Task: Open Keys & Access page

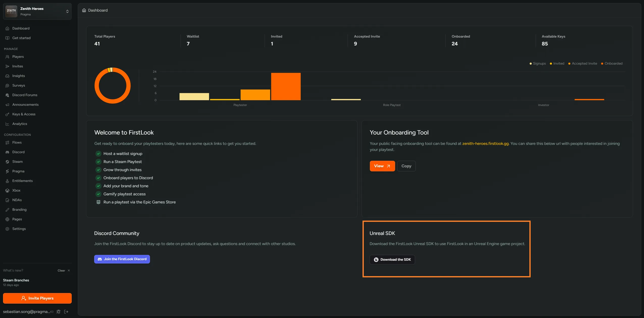Action: point(24,114)
